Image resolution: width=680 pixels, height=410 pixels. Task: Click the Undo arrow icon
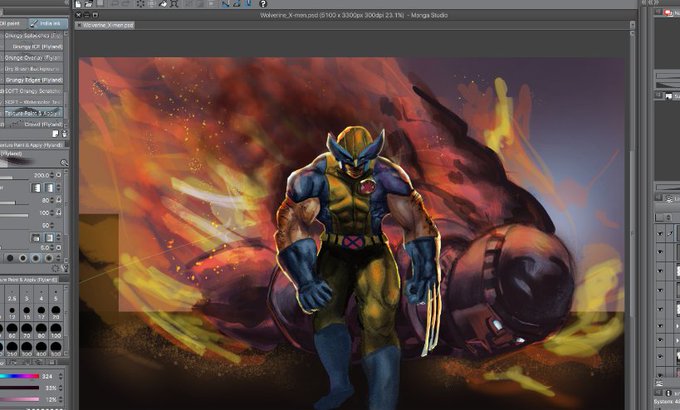[x=116, y=4]
